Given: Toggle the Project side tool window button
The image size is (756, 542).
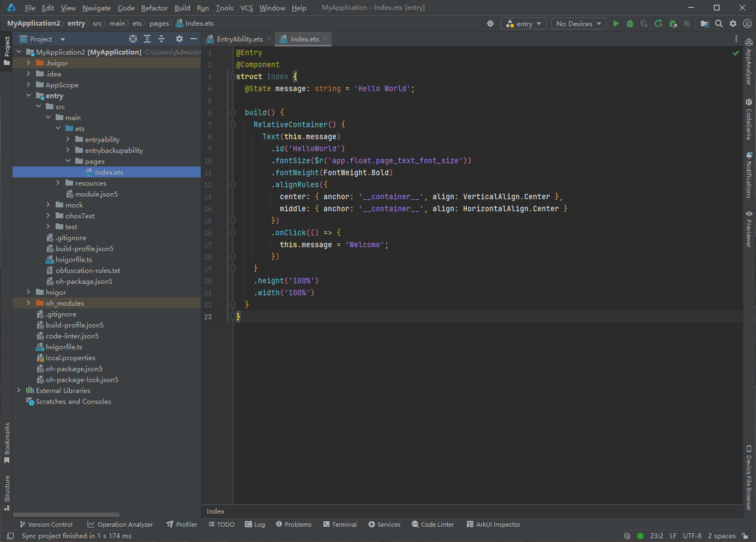Looking at the screenshot, I should pos(7,51).
